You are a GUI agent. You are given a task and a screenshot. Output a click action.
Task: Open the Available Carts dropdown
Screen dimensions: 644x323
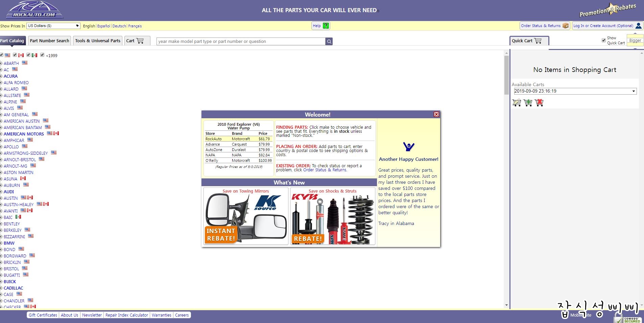coord(575,91)
